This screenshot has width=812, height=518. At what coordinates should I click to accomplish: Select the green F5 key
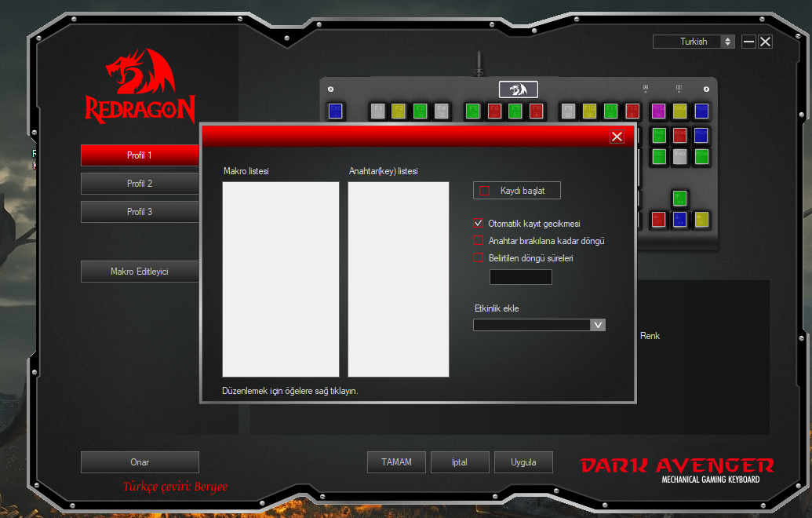[473, 111]
